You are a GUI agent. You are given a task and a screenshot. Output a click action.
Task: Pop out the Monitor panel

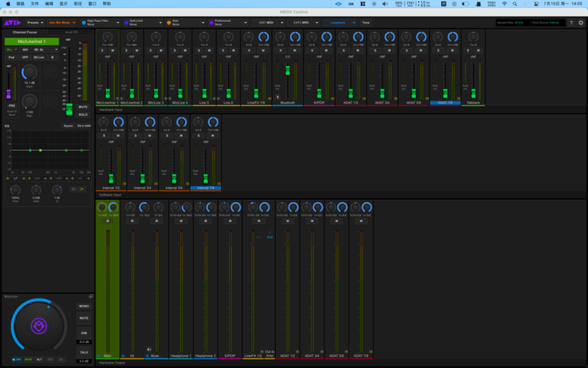coord(91,296)
